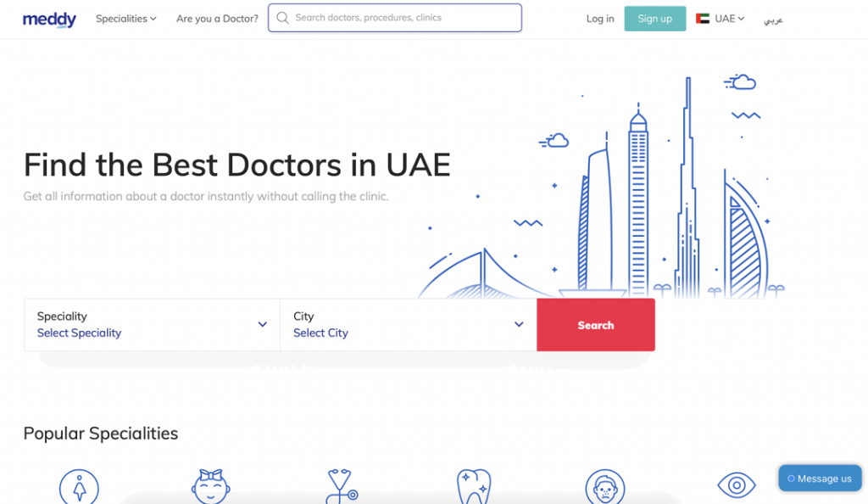Click the magnifier icon in search bar

pos(283,18)
